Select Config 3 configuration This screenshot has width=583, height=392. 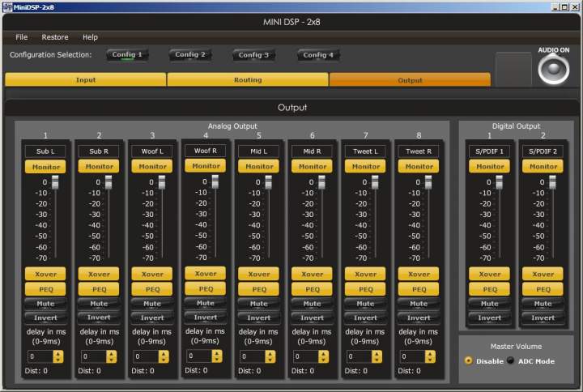(x=253, y=55)
